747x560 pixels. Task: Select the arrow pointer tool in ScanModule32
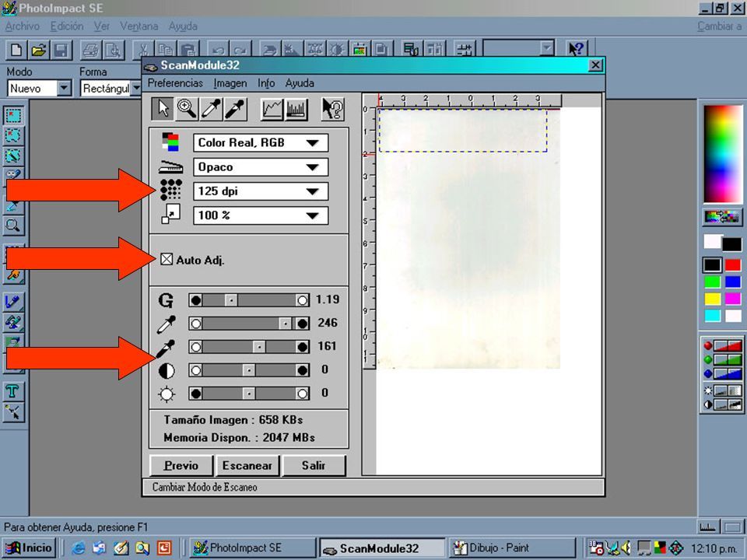(163, 109)
